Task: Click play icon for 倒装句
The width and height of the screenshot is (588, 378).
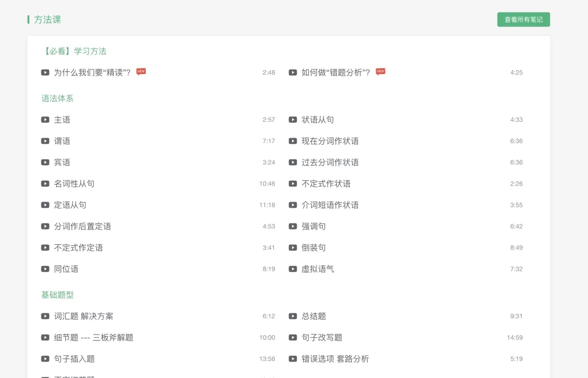Action: tap(292, 247)
